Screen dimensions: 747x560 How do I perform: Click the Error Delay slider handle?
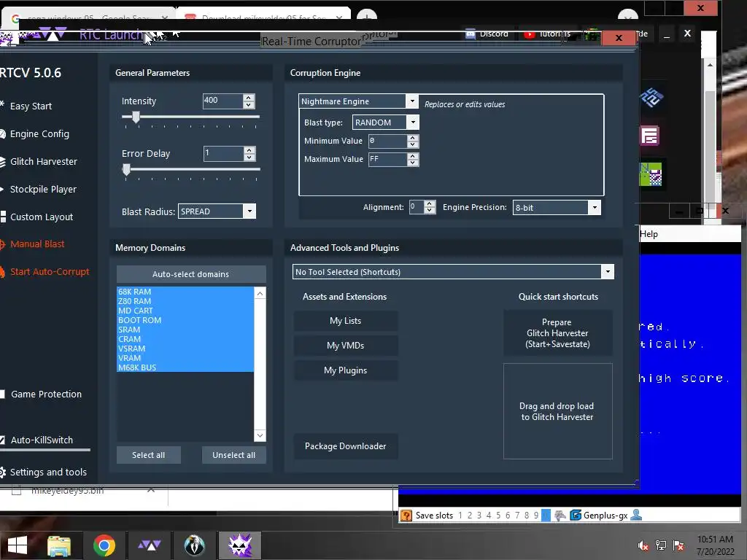[126, 169]
